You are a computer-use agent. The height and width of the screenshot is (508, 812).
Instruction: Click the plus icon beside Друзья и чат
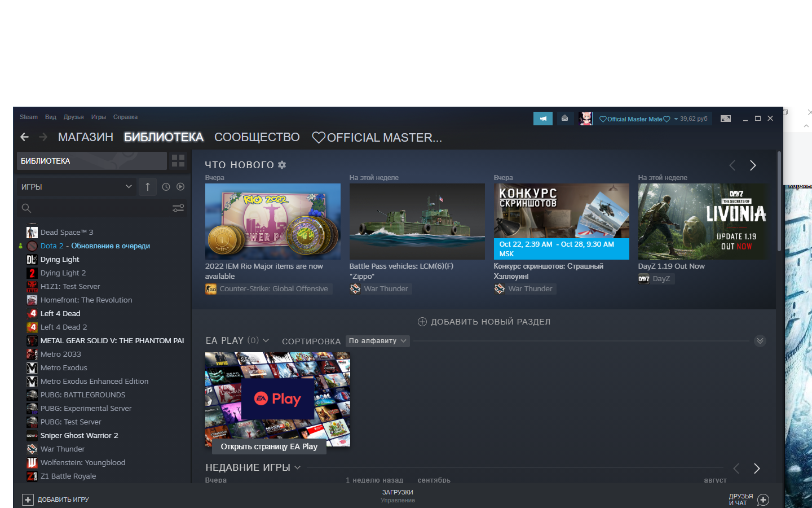click(x=764, y=500)
